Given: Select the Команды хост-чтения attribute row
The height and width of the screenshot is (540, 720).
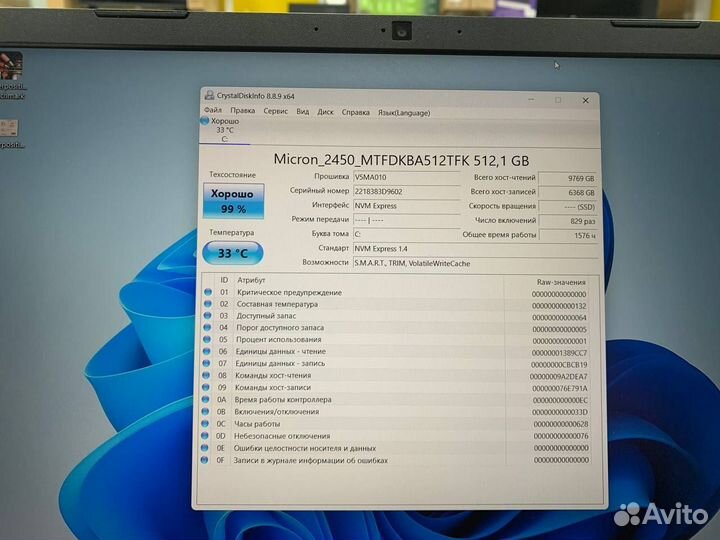Looking at the screenshot, I should point(400,376).
